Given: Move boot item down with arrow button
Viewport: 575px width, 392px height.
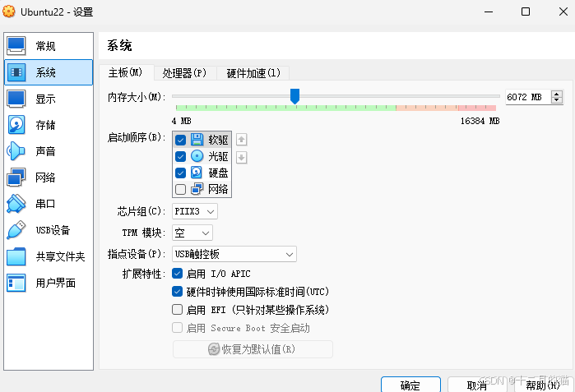Looking at the screenshot, I should 241,158.
